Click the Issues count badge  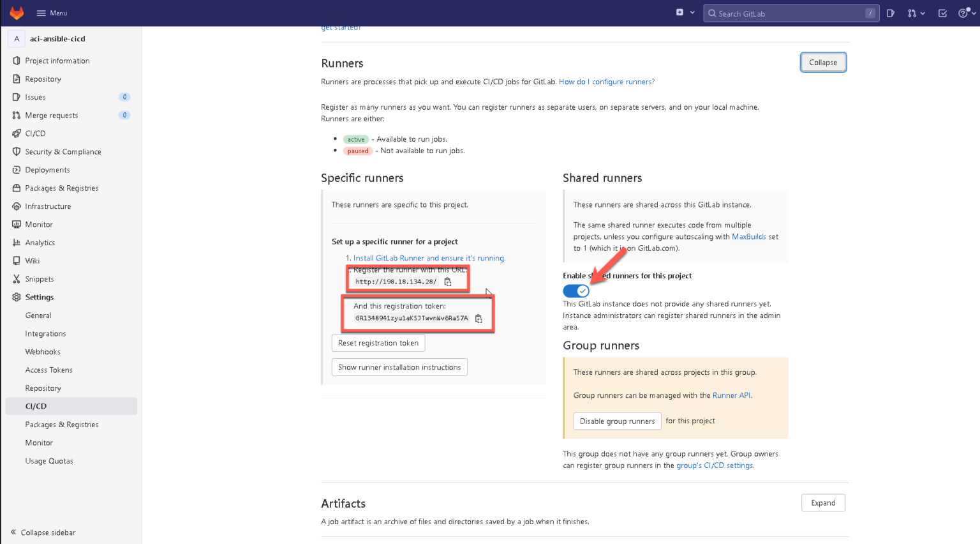[124, 97]
